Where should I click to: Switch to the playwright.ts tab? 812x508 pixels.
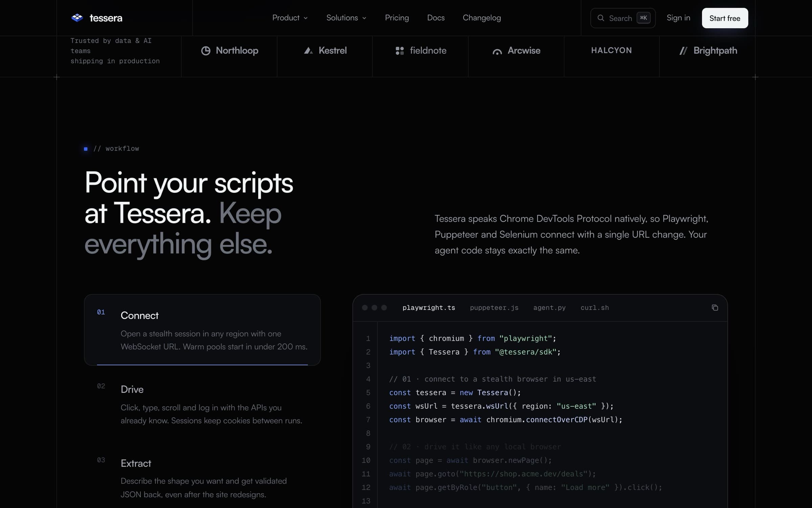pyautogui.click(x=429, y=308)
